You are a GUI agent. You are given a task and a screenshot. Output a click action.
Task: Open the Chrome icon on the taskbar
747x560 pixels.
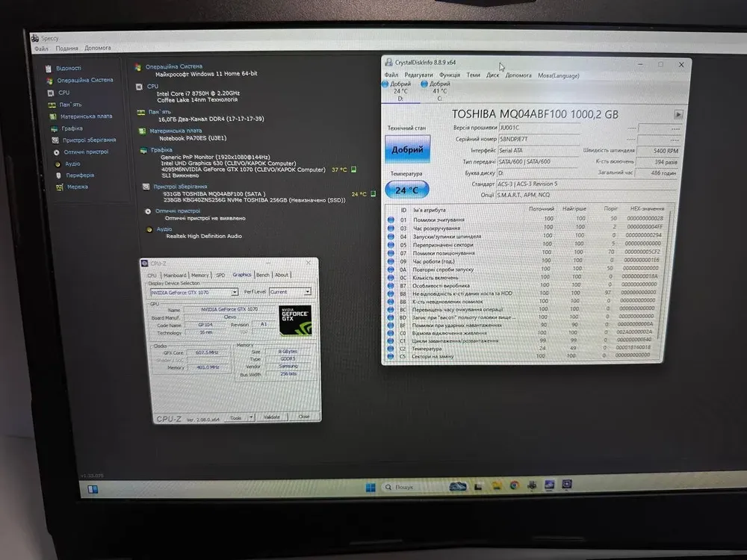click(515, 485)
